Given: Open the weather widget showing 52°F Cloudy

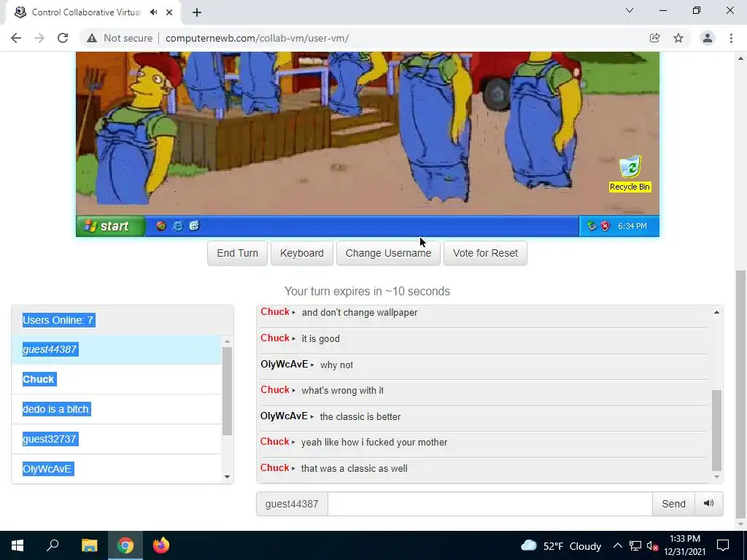Looking at the screenshot, I should [561, 546].
